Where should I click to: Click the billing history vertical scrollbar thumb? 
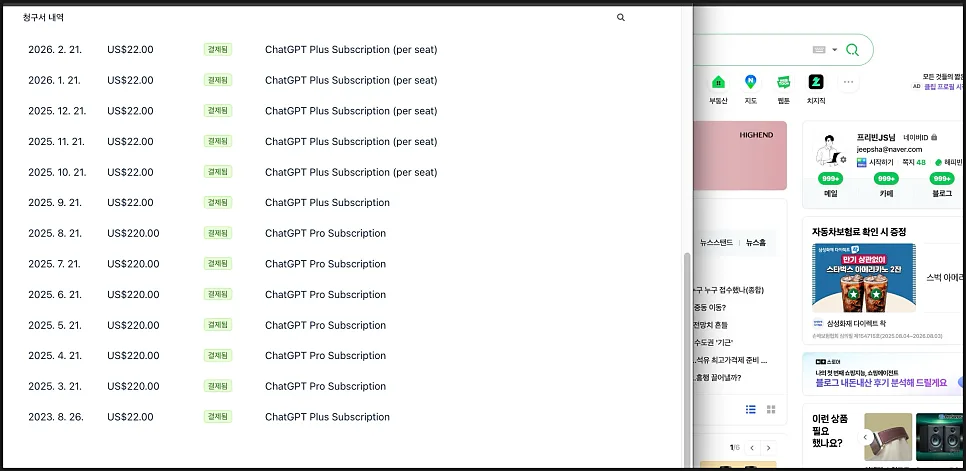[x=687, y=359]
